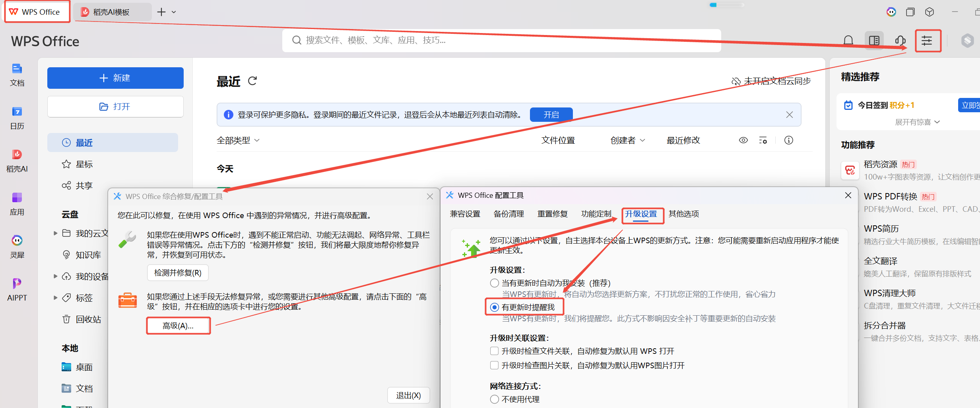Switch to the 升级设置 tab
Viewport: 980px width, 408px height.
pos(641,214)
